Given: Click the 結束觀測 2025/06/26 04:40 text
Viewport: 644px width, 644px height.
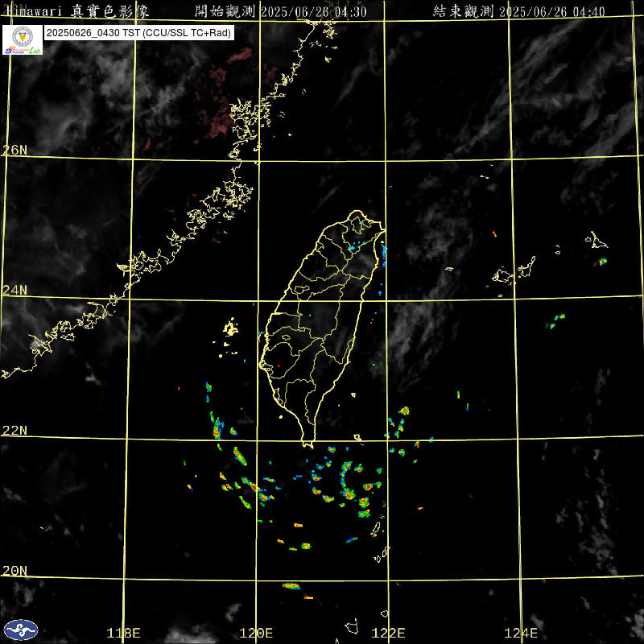Looking at the screenshot, I should coord(518,11).
